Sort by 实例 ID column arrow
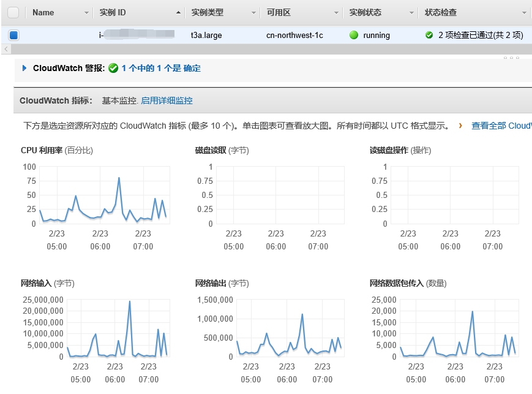 point(178,13)
